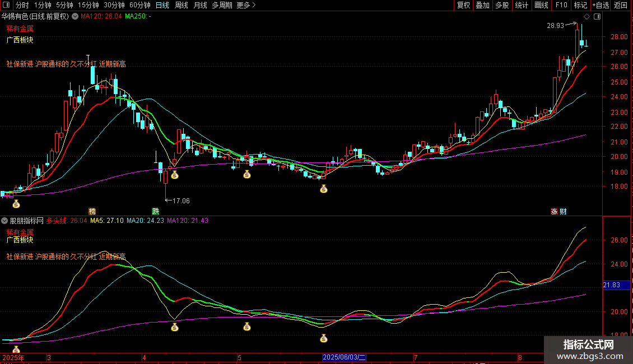Click the red 涨 marker under the main chart
The image size is (633, 364).
(554, 212)
